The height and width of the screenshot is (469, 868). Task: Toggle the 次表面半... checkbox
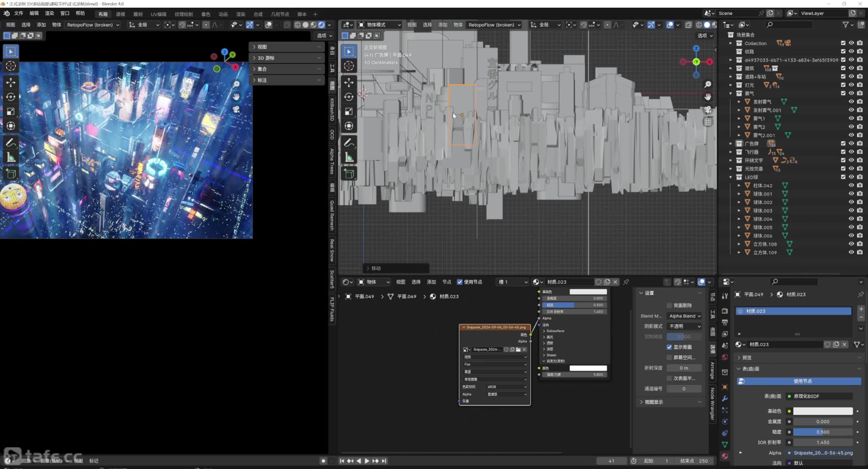coord(669,378)
